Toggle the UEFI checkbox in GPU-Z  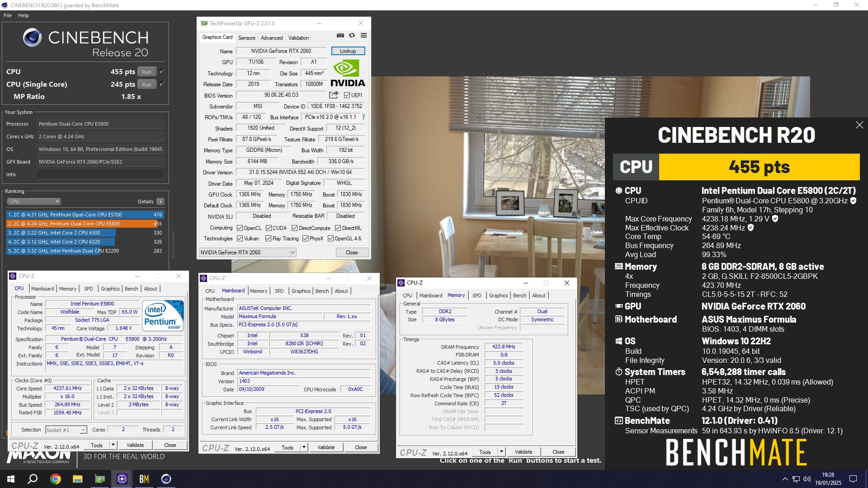[347, 95]
